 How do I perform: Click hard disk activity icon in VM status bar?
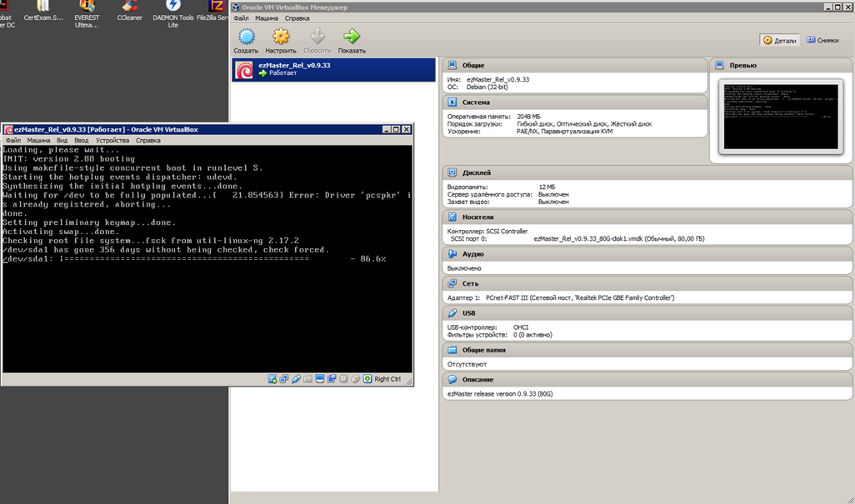[x=272, y=379]
